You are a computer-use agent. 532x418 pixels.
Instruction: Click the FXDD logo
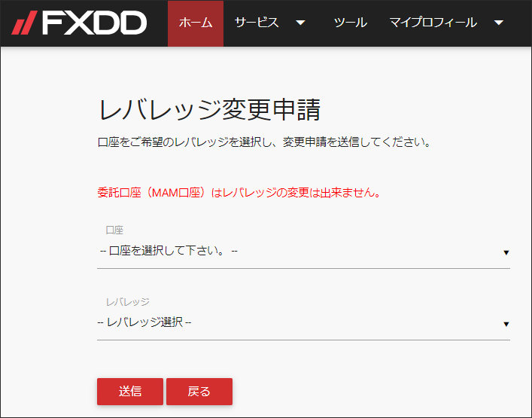pyautogui.click(x=79, y=23)
